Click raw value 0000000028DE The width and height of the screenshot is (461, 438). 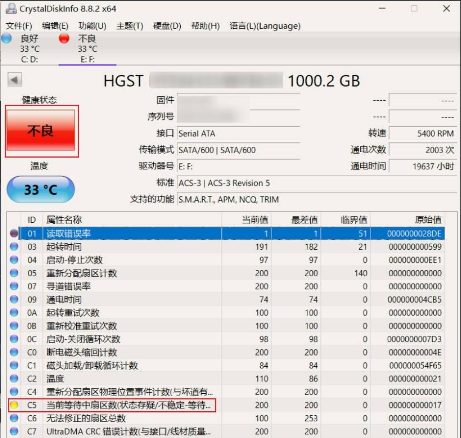(414, 234)
